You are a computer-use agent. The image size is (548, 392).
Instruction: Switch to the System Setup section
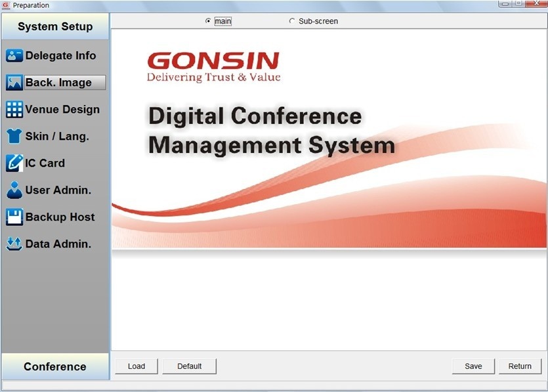pyautogui.click(x=55, y=26)
